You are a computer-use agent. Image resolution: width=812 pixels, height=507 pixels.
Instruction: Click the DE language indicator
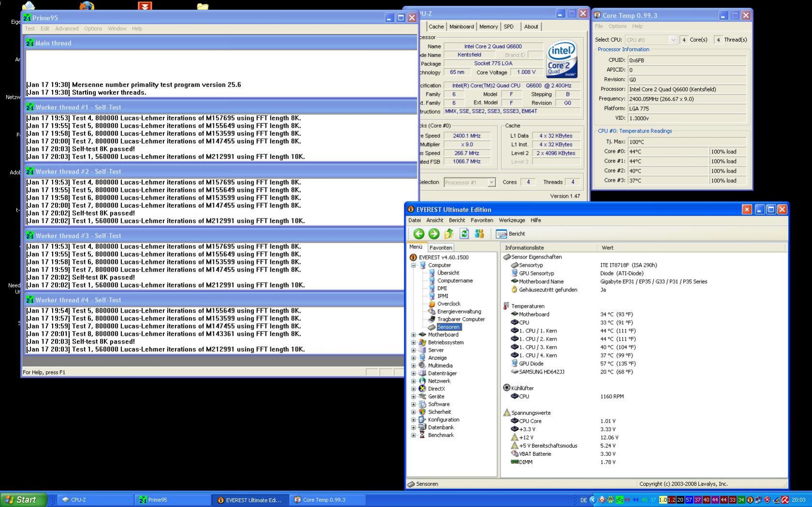point(583,500)
